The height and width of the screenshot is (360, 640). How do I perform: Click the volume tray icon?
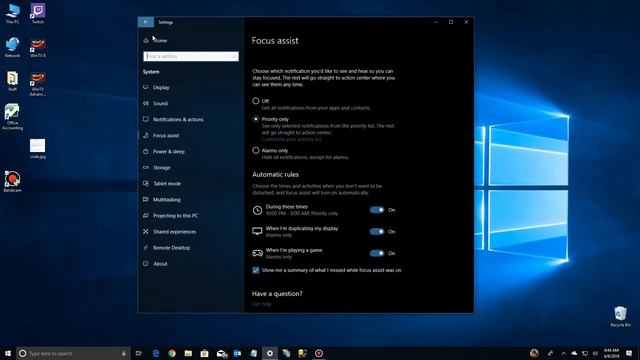(x=595, y=353)
